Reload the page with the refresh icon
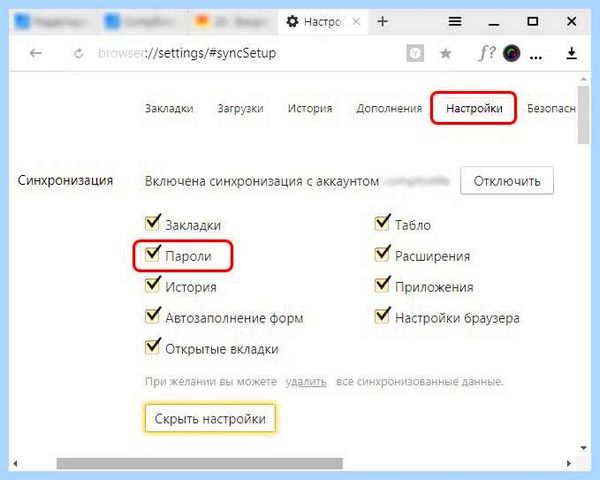 [x=78, y=54]
